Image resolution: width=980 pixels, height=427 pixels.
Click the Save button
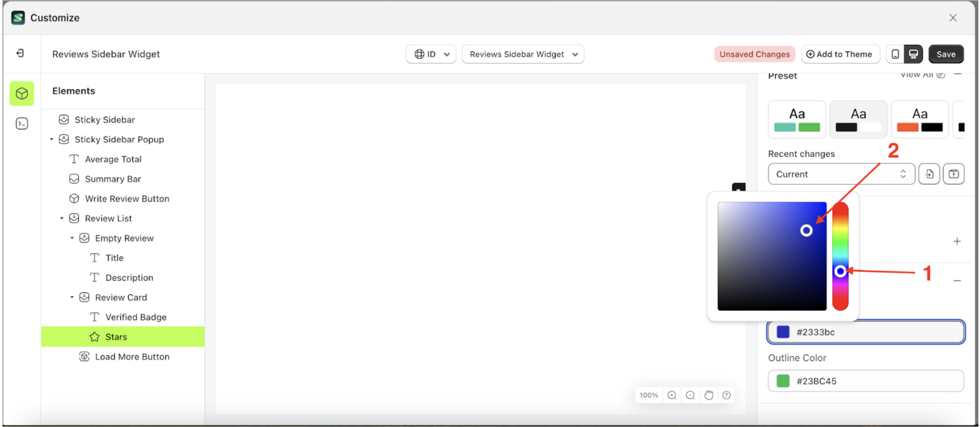946,54
